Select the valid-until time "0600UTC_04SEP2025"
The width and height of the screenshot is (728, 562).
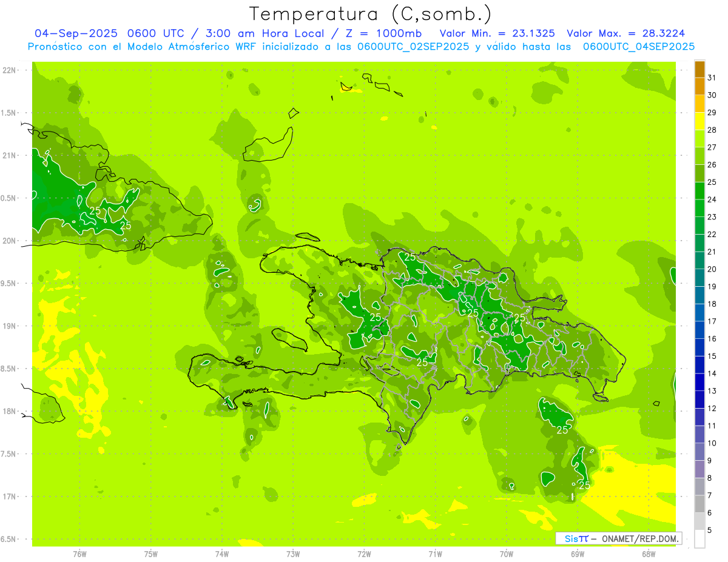[639, 47]
